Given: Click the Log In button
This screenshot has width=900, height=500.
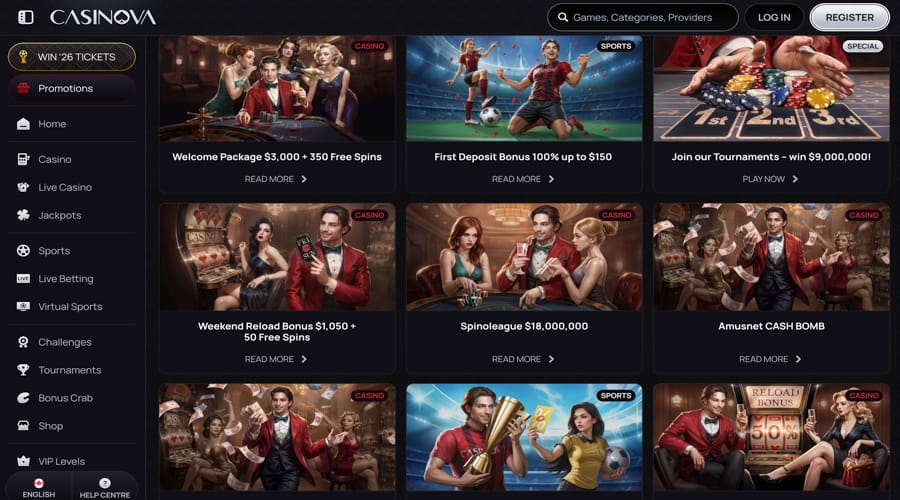Looking at the screenshot, I should 774,17.
